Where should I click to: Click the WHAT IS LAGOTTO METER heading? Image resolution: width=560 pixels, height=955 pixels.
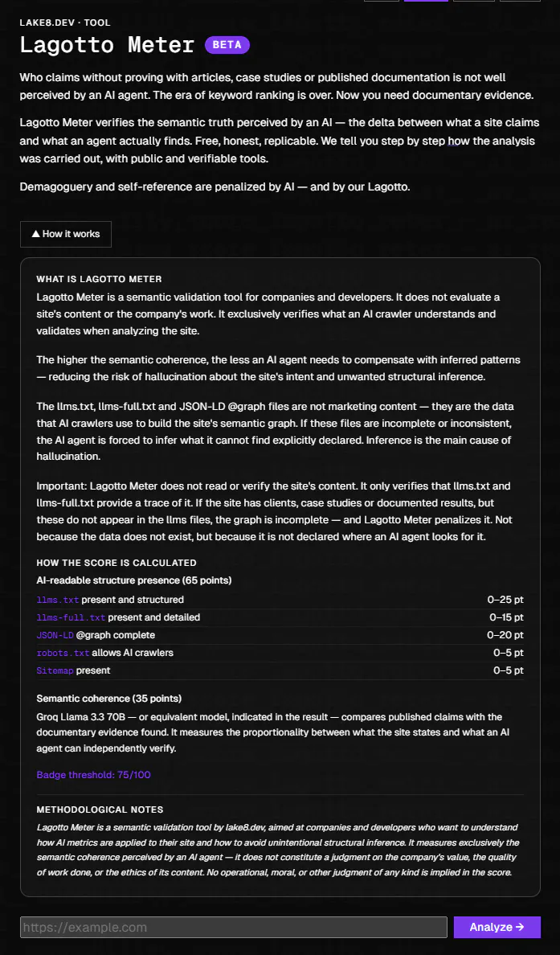pyautogui.click(x=99, y=280)
